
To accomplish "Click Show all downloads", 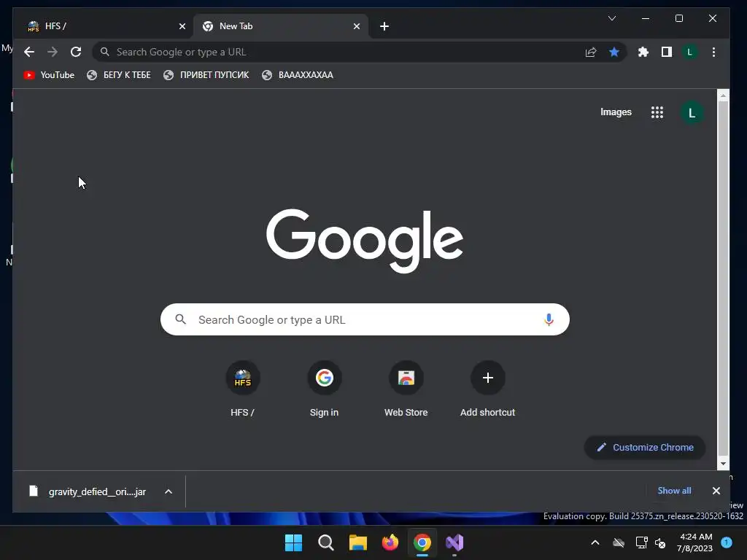I will [674, 491].
